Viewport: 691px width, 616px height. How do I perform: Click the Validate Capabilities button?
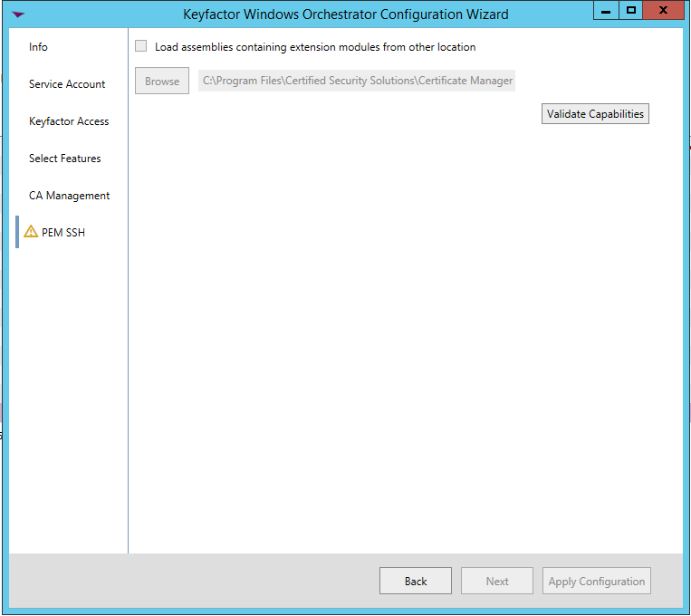tap(595, 114)
